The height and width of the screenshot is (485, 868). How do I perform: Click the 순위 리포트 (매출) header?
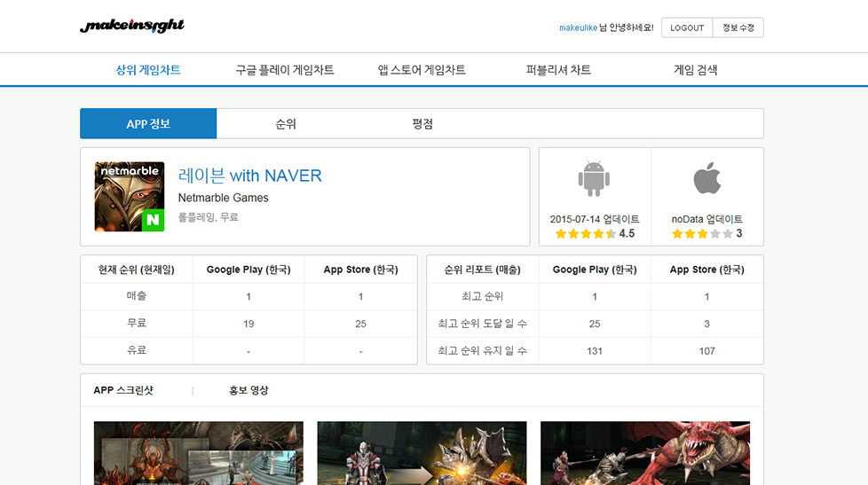[x=482, y=270]
